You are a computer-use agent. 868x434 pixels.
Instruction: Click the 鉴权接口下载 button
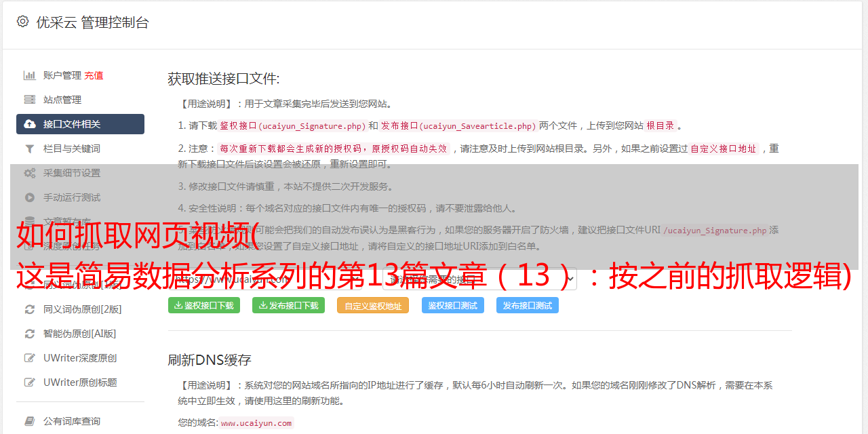204,305
